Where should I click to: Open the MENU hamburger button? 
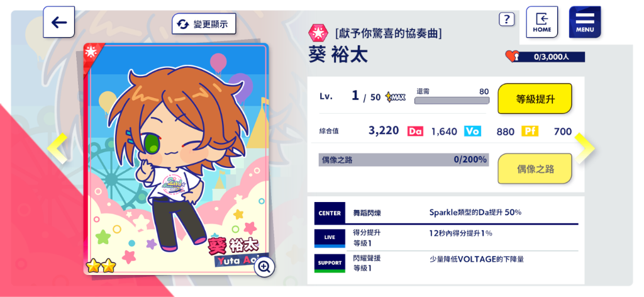585,22
